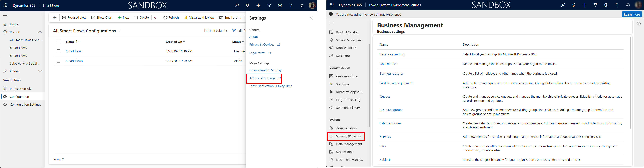Collapse the Recent section
Screen dimensions: 644x168
click(x=40, y=32)
